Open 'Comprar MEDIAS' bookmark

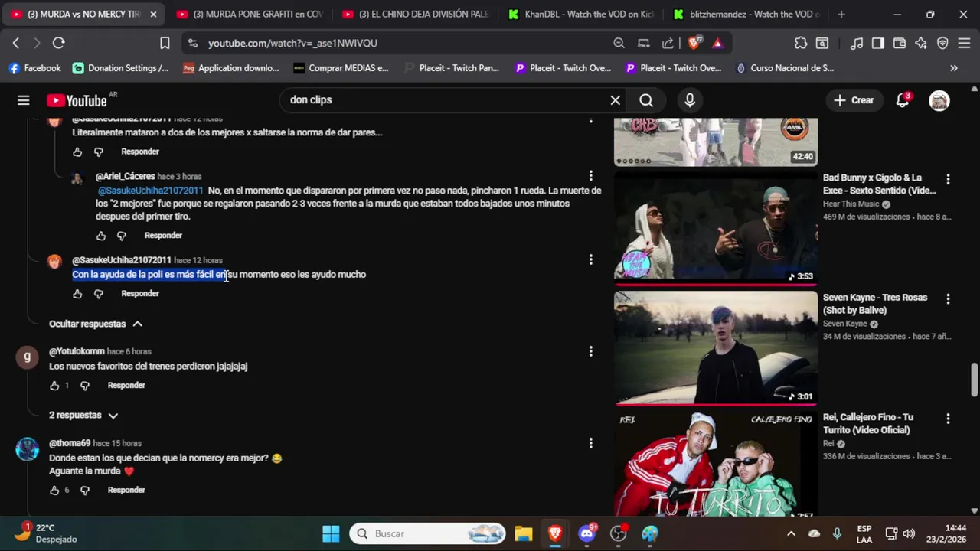coord(341,68)
